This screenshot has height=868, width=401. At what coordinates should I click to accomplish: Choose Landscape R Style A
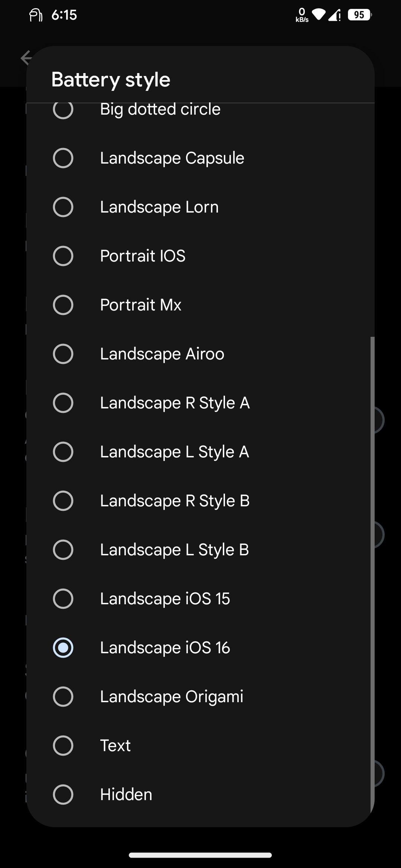[200, 403]
